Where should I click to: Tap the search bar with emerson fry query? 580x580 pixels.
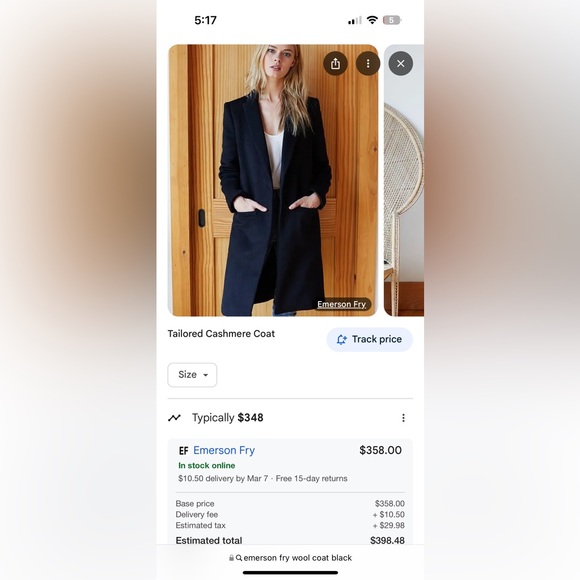[290, 558]
